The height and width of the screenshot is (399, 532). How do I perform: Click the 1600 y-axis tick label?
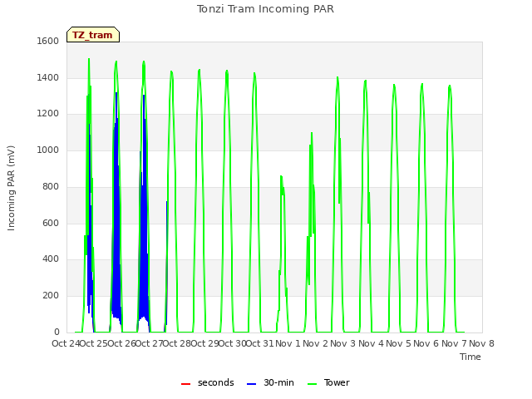(x=48, y=41)
